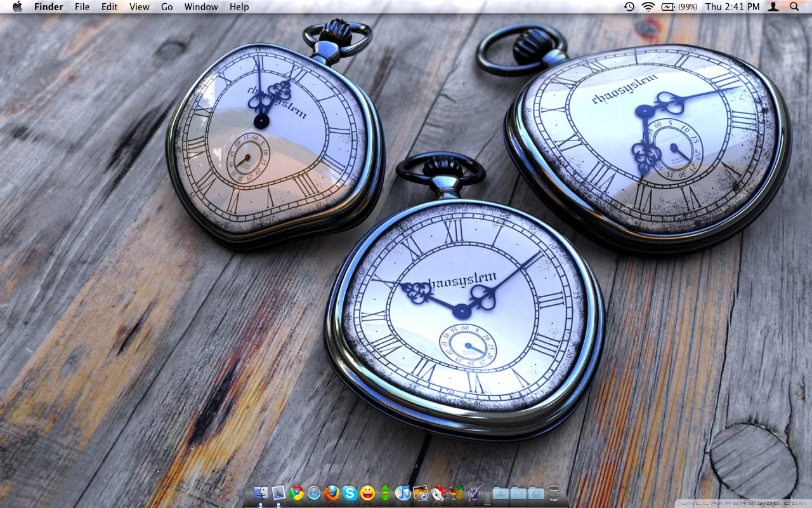Launch Finder from the Dock
The width and height of the screenshot is (812, 508).
tap(261, 493)
